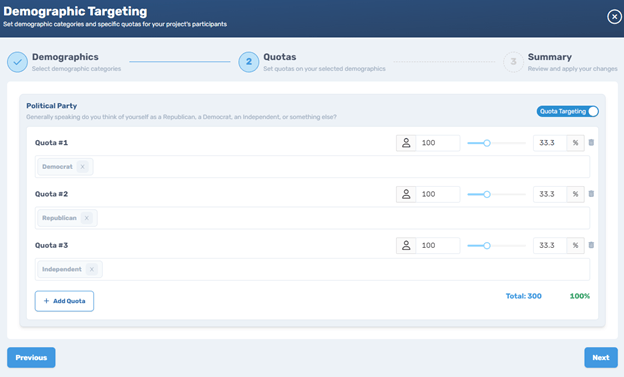
Task: Edit the Quota #1 33.3 percent field
Action: click(550, 143)
